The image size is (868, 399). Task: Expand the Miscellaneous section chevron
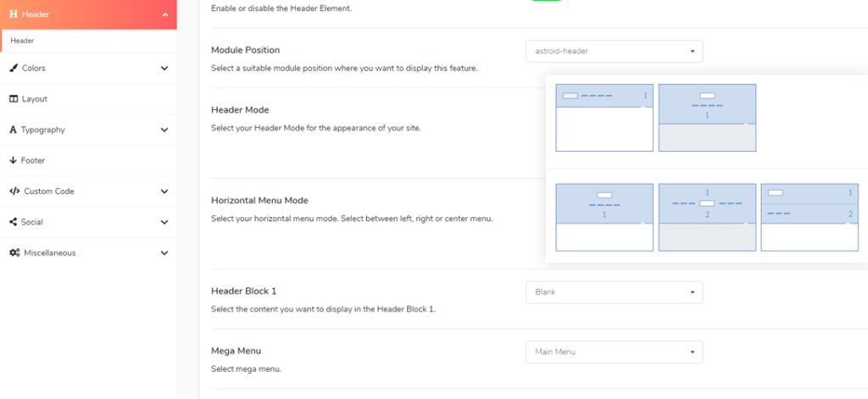164,253
